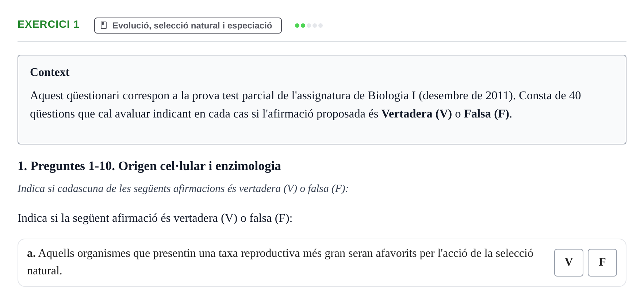Mark statement a as Falsa (F)
644x305 pixels.
coord(602,262)
